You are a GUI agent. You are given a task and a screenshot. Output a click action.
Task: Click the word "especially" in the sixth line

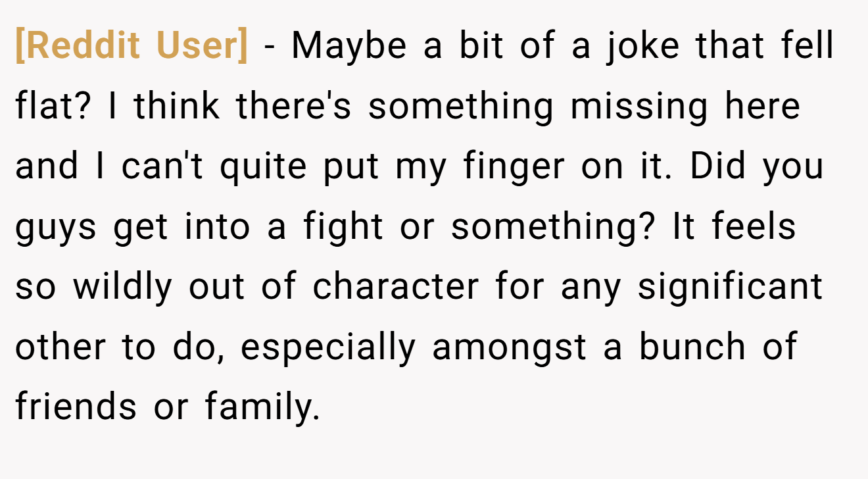pos(328,347)
